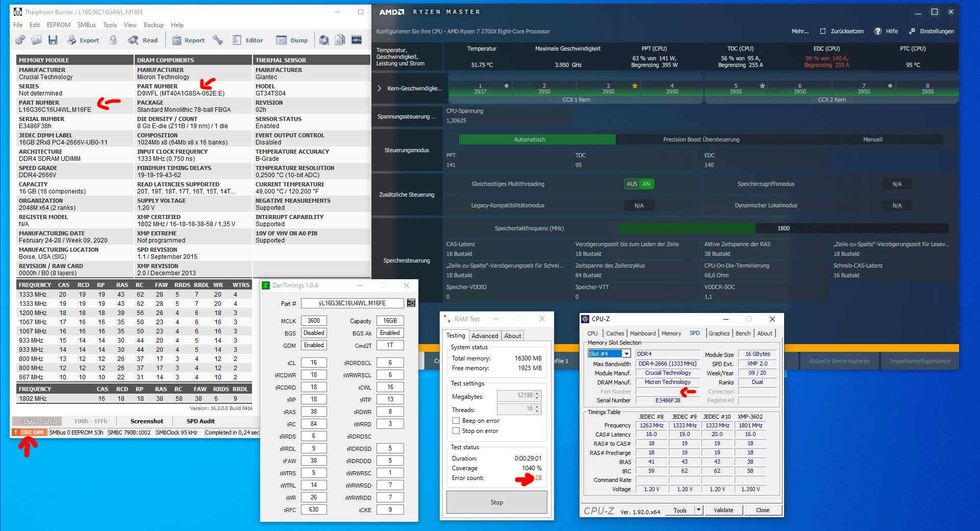Open Thaiphoon Burner settings gears icon
The width and height of the screenshot is (980, 531).
coord(20,40)
